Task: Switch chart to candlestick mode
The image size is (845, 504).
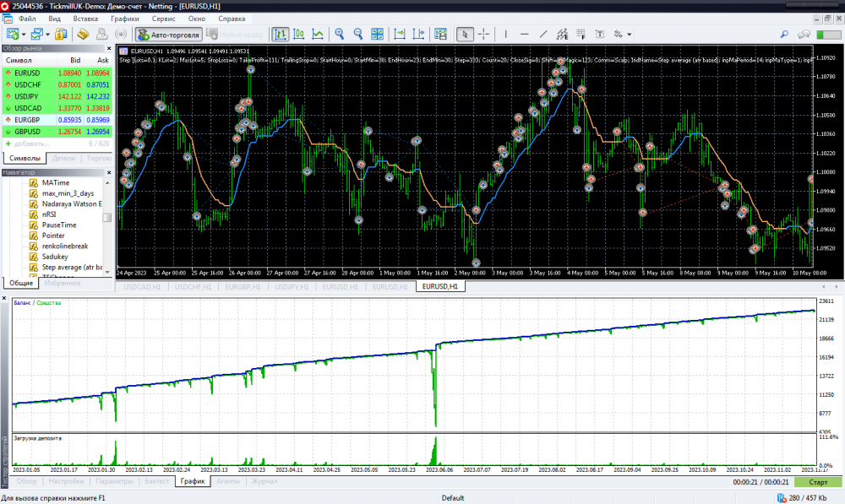Action: (x=298, y=35)
